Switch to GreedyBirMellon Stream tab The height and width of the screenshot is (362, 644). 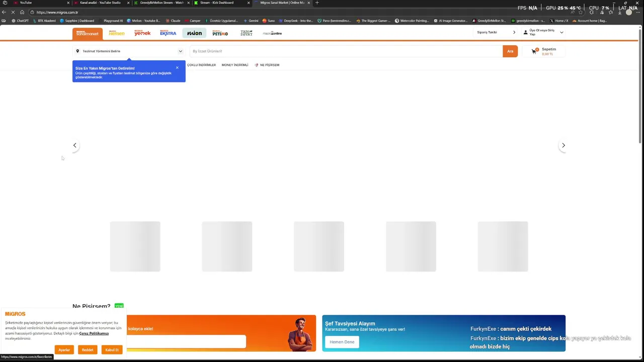point(161,3)
